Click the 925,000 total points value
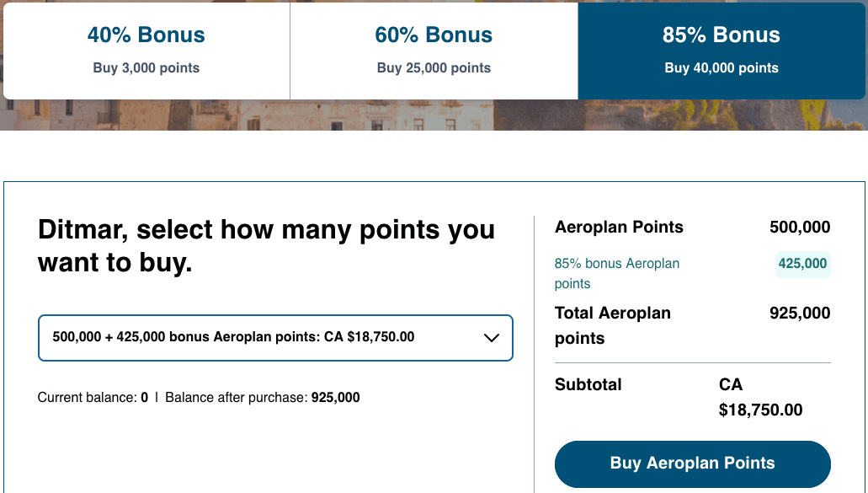Screen dimensions: 868x493 800,313
